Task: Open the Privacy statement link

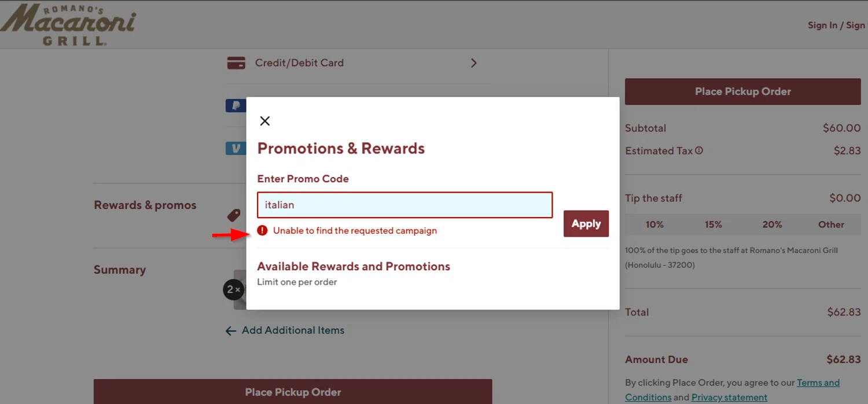Action: tap(729, 398)
